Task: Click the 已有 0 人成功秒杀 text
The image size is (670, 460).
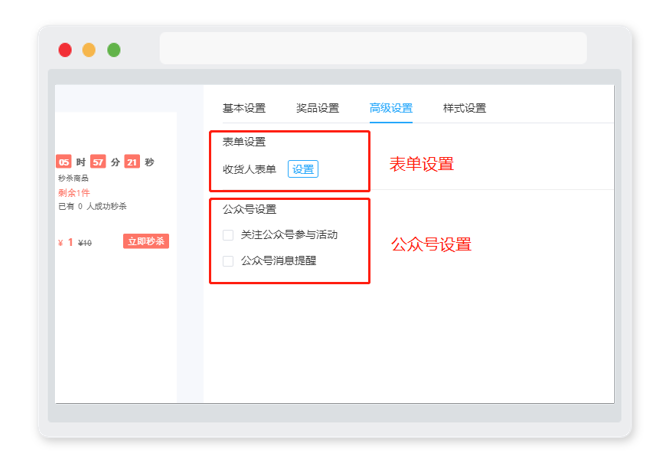Action: point(92,206)
